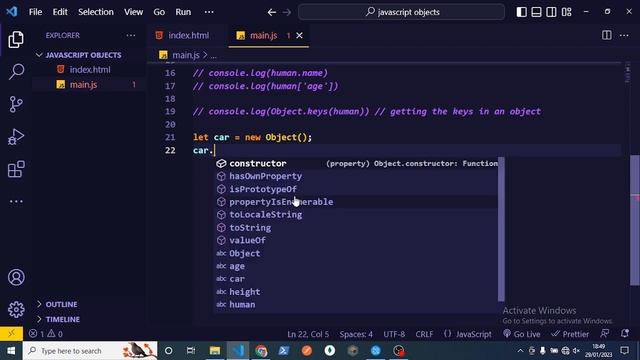Change indentation via Spaces: 4
The image size is (640, 360).
coord(356,334)
